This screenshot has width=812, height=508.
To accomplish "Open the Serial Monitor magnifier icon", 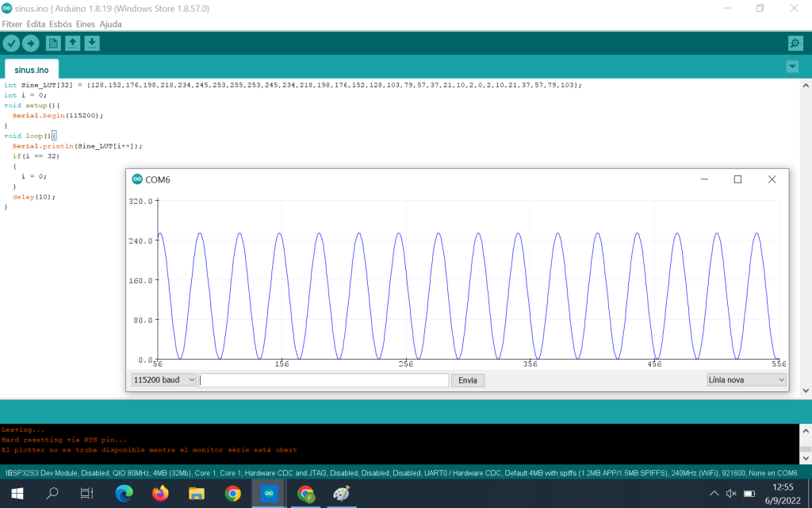I will [x=795, y=44].
